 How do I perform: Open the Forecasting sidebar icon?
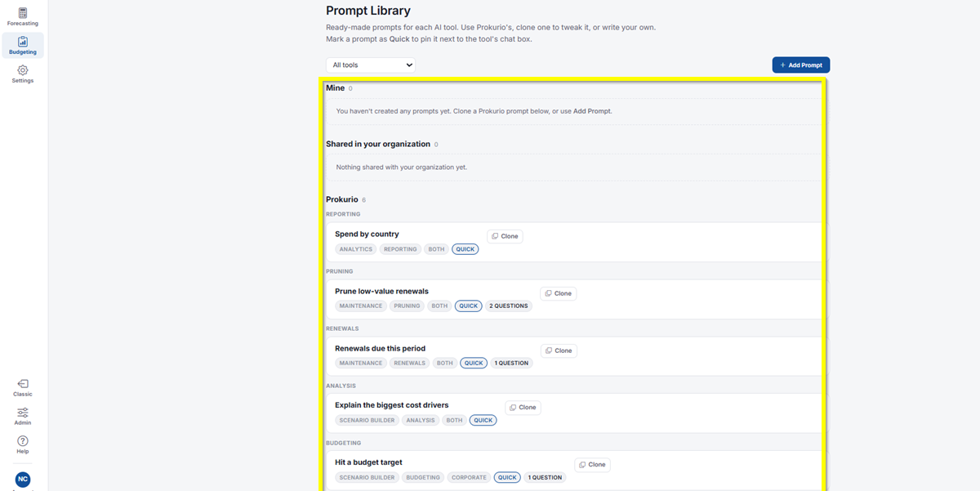[23, 16]
